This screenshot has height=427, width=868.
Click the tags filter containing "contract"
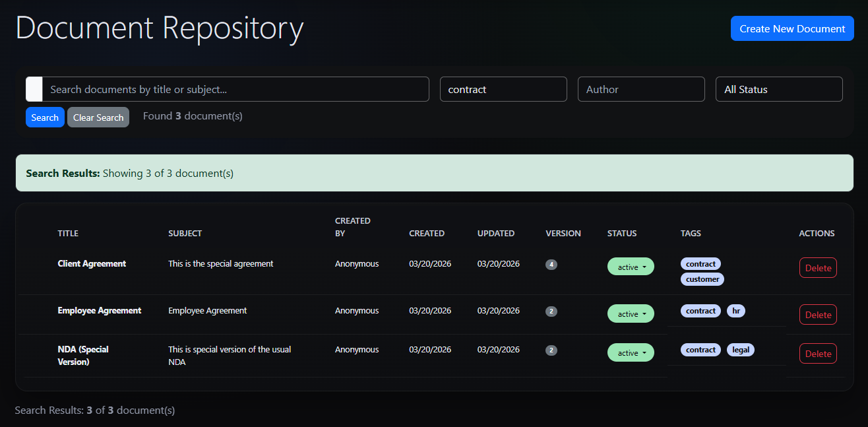(x=503, y=89)
